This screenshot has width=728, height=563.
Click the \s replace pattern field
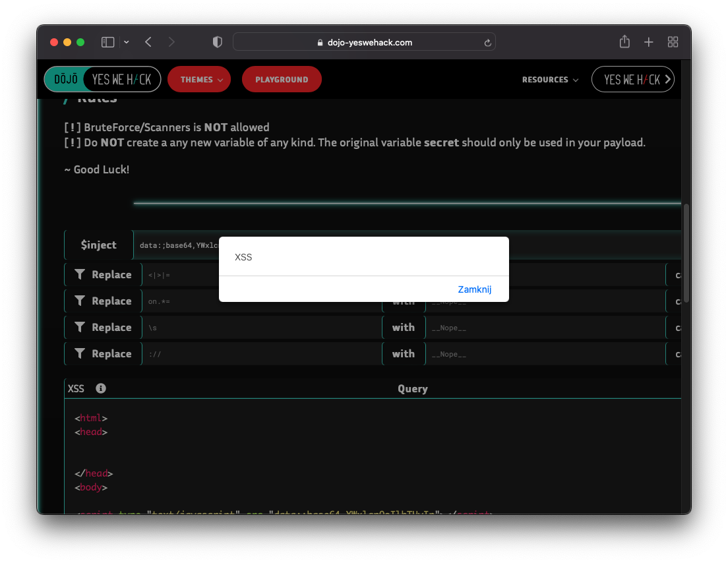[260, 328]
